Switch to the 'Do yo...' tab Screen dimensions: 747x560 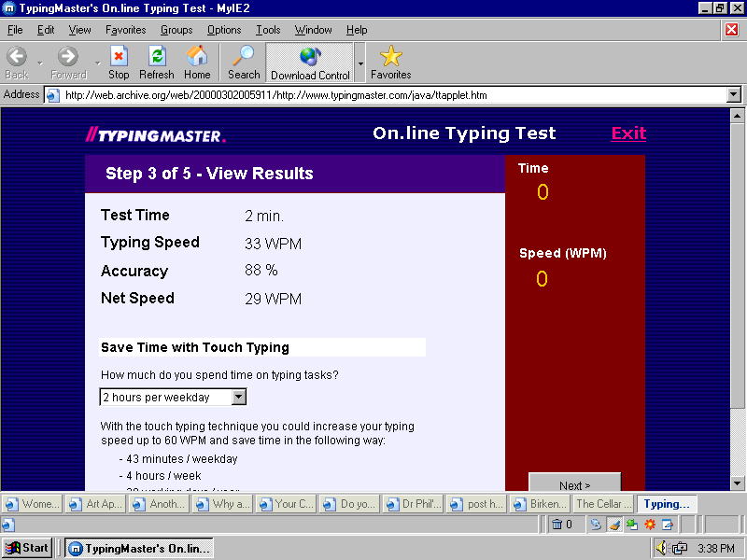click(x=350, y=504)
